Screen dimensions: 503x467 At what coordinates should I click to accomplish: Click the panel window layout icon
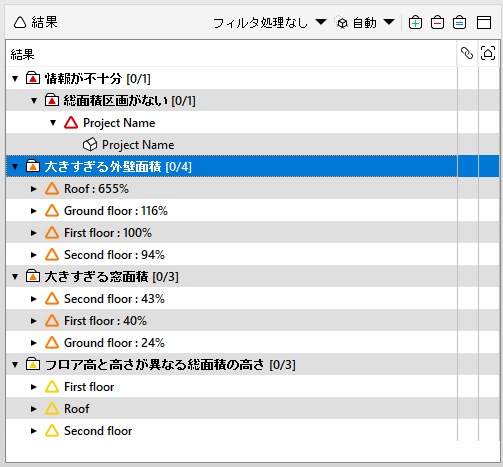click(x=484, y=23)
